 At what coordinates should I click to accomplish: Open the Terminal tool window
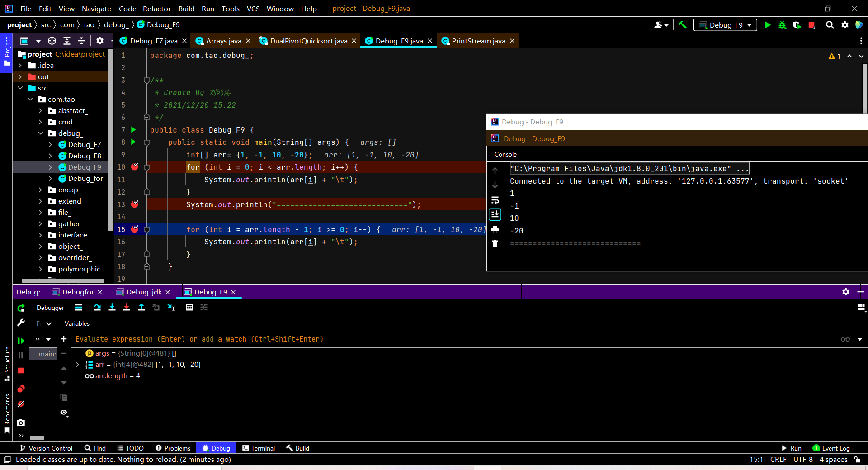pyautogui.click(x=258, y=448)
